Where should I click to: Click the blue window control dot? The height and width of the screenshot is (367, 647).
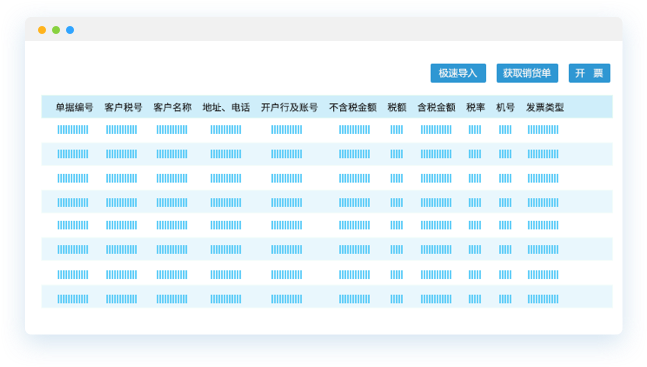[70, 30]
